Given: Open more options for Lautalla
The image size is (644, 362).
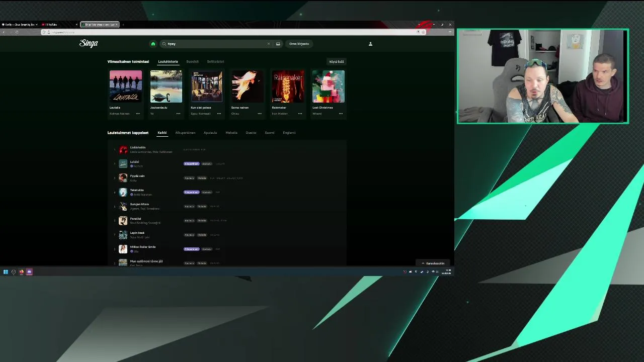Looking at the screenshot, I should 138,114.
